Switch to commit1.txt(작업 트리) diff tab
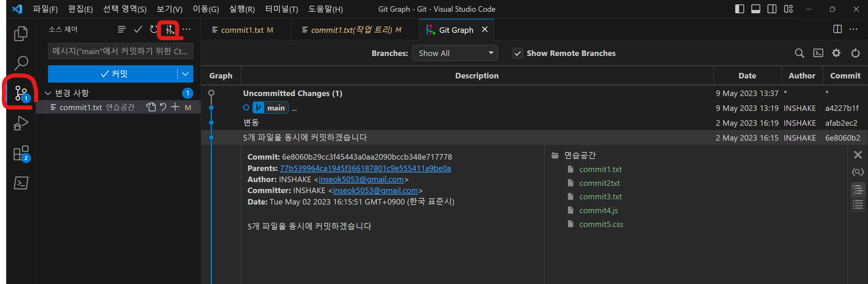The width and height of the screenshot is (868, 284). pos(355,30)
